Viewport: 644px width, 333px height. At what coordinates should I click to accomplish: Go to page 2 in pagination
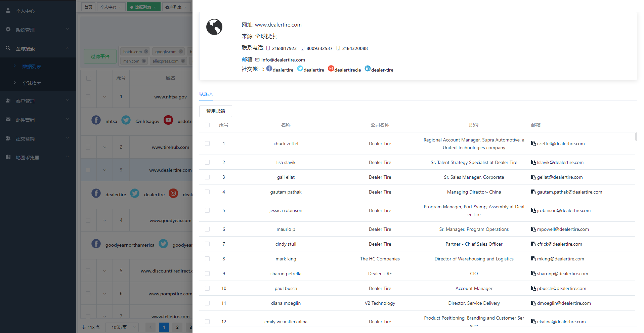pos(177,327)
